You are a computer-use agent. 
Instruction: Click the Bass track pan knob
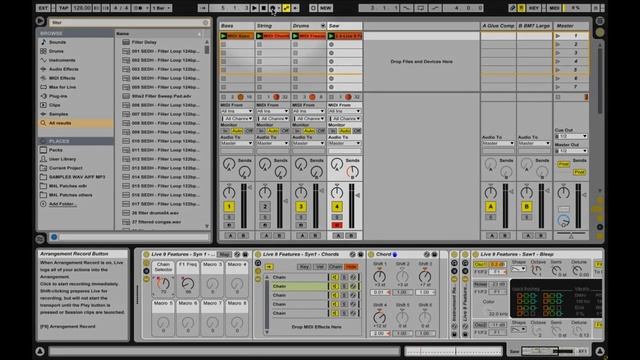tap(229, 192)
